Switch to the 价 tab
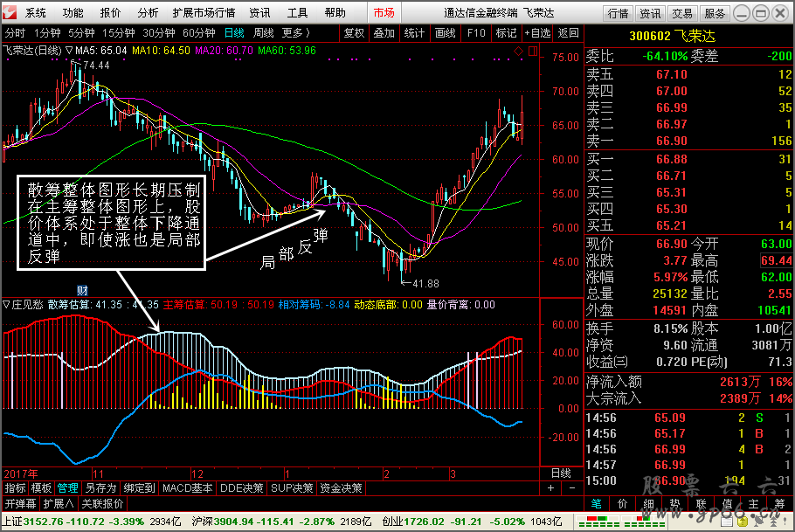This screenshot has width=795, height=532. tap(623, 503)
